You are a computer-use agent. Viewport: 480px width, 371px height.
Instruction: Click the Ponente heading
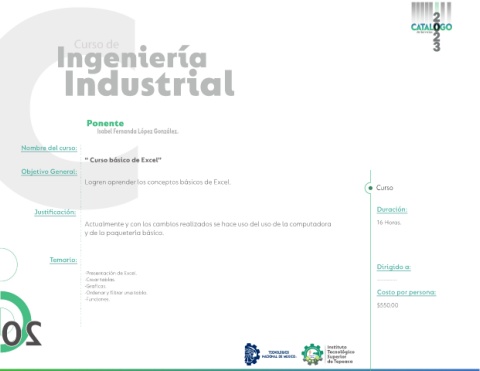pyautogui.click(x=105, y=123)
